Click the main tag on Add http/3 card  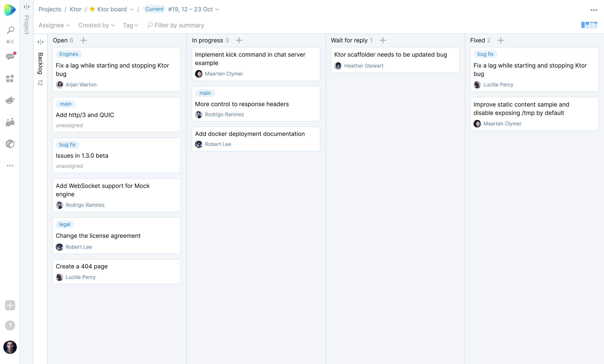[66, 104]
